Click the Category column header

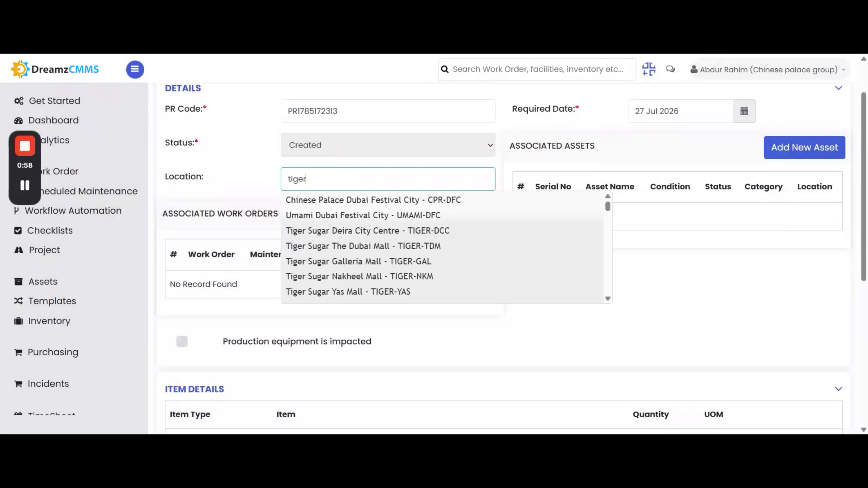(x=763, y=187)
